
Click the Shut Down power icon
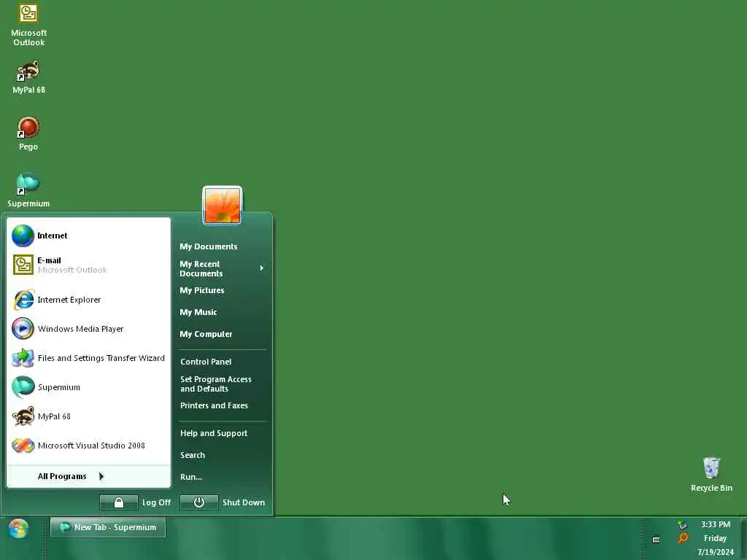click(199, 502)
